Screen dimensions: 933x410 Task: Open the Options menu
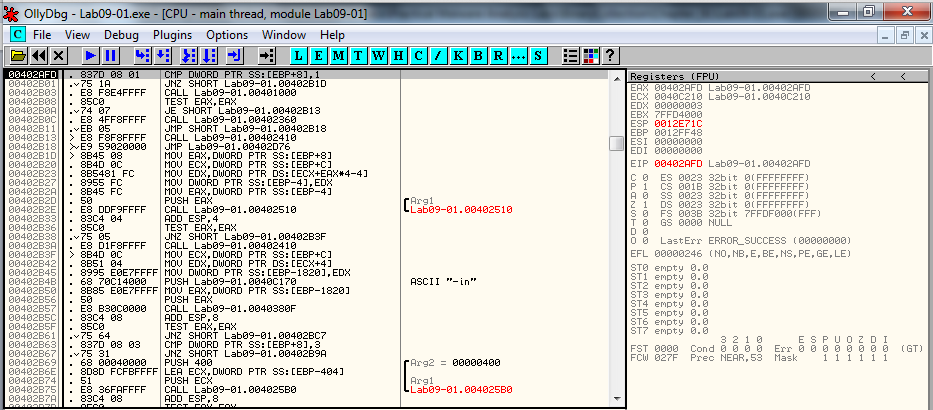pyautogui.click(x=227, y=35)
